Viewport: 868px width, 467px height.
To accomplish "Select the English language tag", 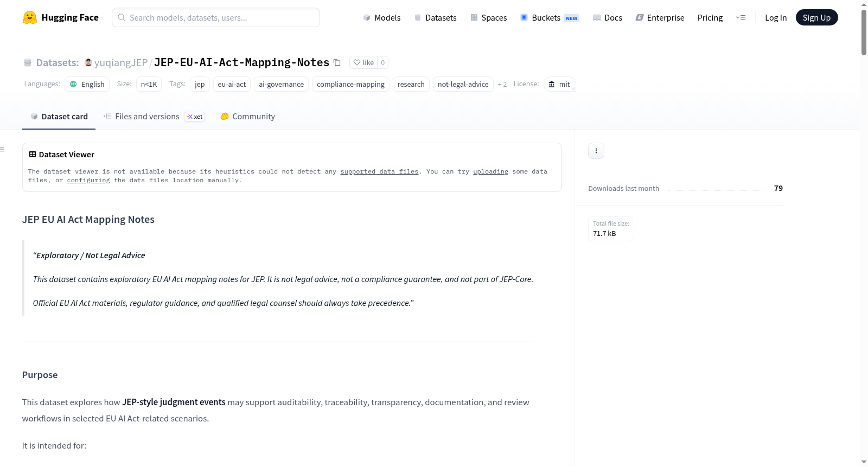I will [x=87, y=84].
